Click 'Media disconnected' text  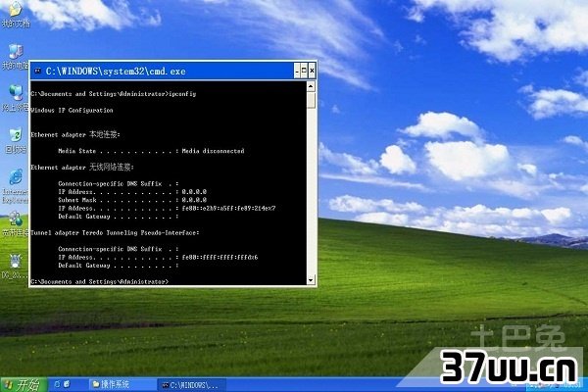click(x=213, y=151)
